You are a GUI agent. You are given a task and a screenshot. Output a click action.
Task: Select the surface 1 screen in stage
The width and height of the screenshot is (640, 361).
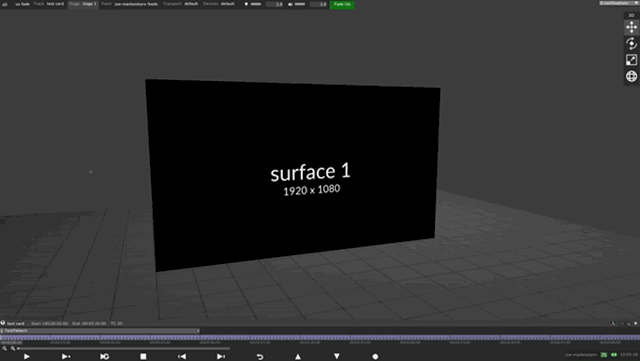point(293,175)
